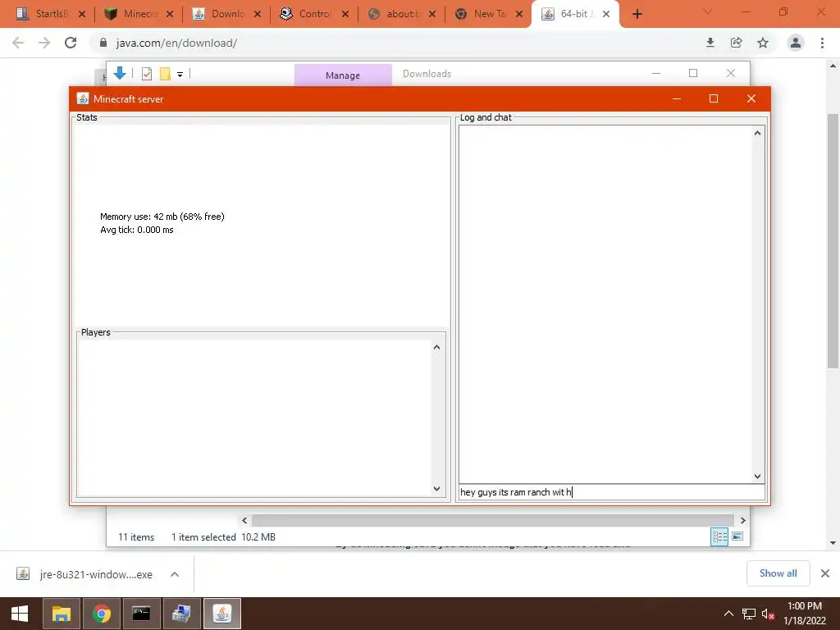
Task: Go forward in Chrome
Action: click(x=44, y=43)
